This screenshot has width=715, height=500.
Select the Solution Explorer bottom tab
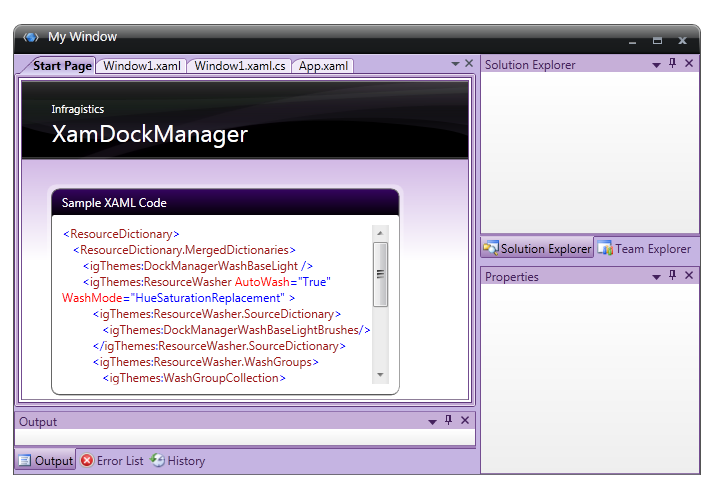tap(537, 248)
